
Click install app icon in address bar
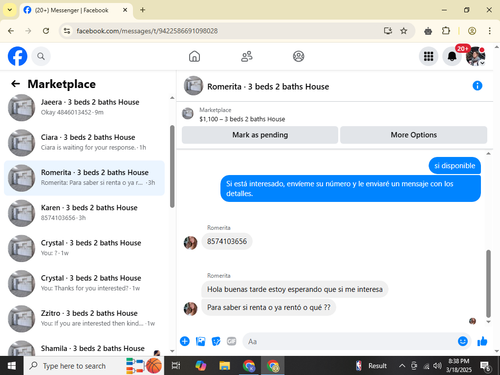pyautogui.click(x=388, y=31)
